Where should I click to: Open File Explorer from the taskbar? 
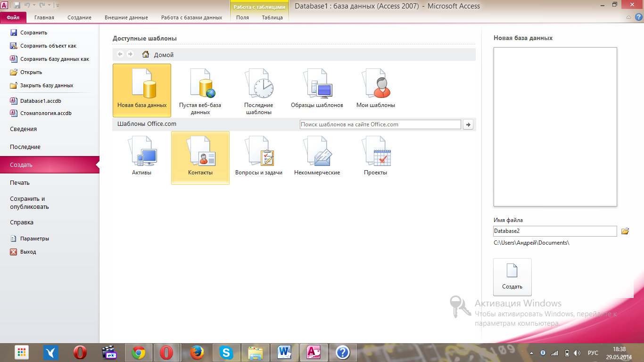click(256, 352)
